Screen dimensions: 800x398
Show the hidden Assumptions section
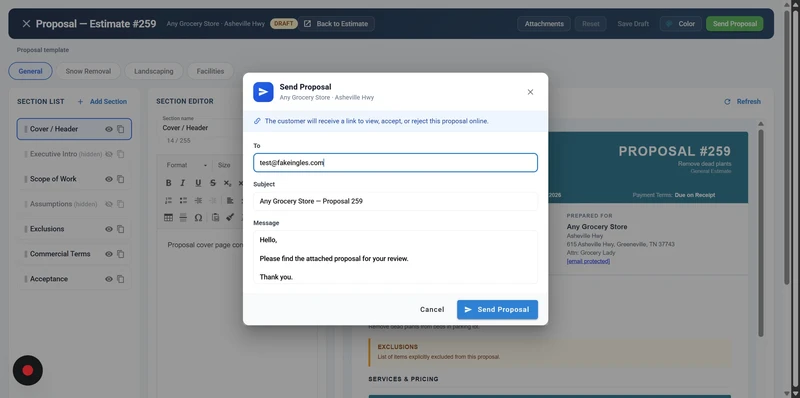click(109, 204)
